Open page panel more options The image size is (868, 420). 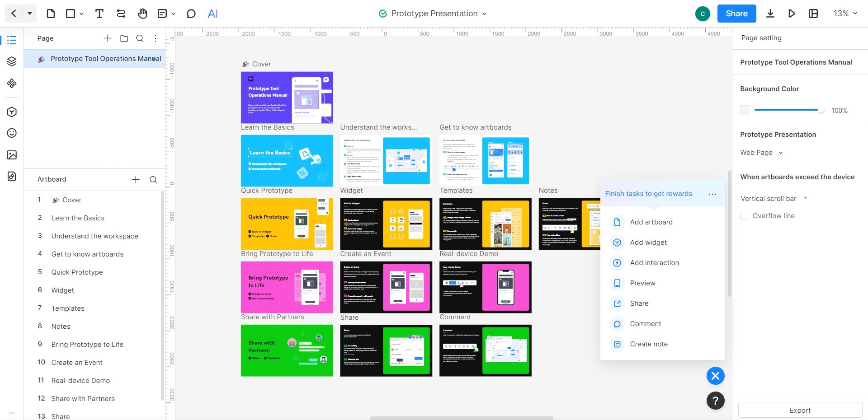click(156, 38)
